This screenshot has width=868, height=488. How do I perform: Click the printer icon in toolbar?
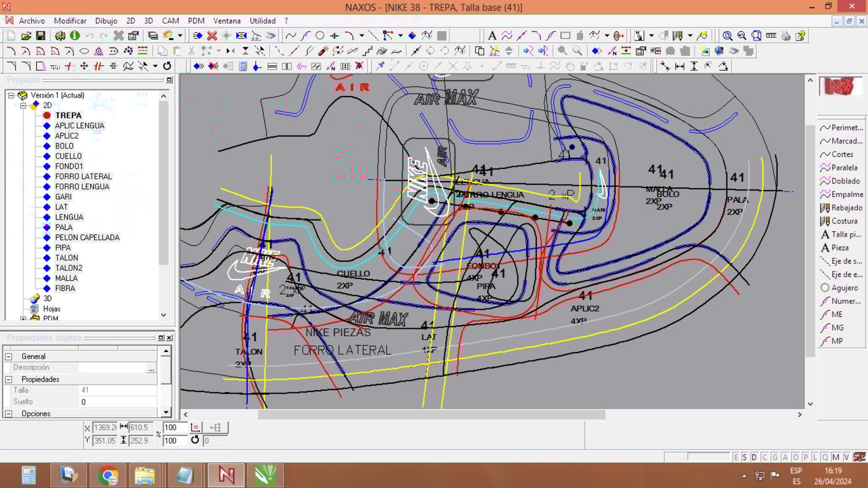point(786,36)
